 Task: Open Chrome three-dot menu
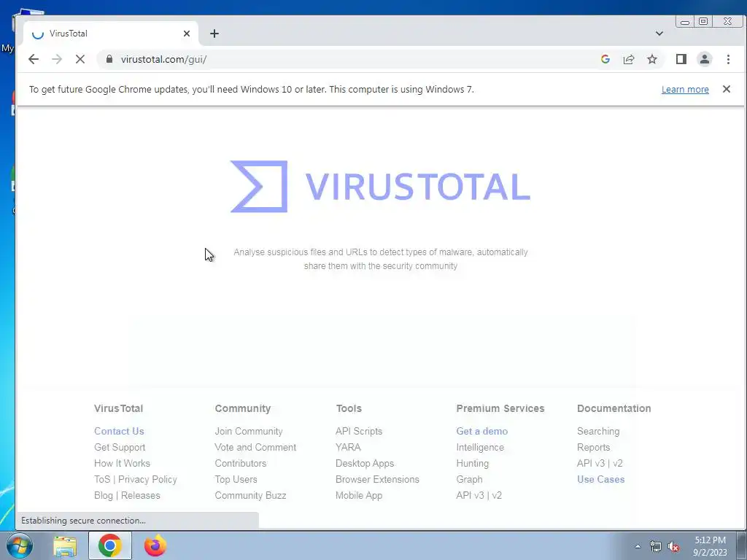729,59
